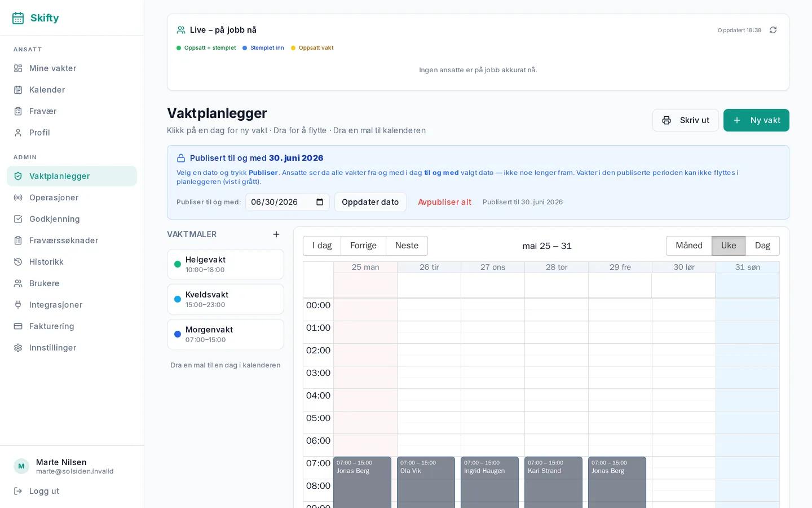Refresh the Live panel with the reload icon
This screenshot has height=508, width=812.
pos(773,30)
